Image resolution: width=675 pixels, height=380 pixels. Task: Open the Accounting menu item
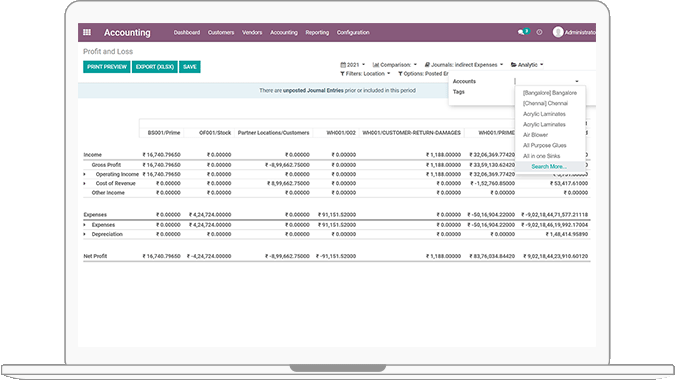pos(284,32)
